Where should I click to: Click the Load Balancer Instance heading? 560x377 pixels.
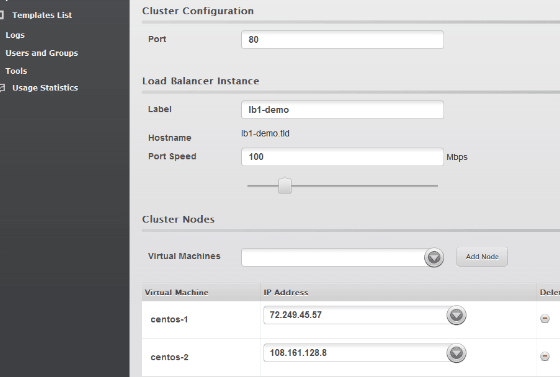(x=200, y=81)
